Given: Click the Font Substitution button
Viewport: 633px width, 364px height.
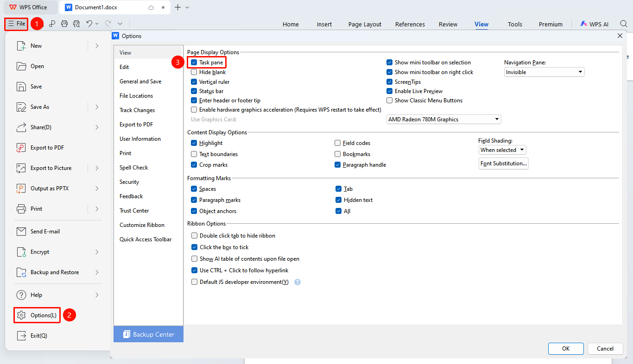Looking at the screenshot, I should 504,163.
